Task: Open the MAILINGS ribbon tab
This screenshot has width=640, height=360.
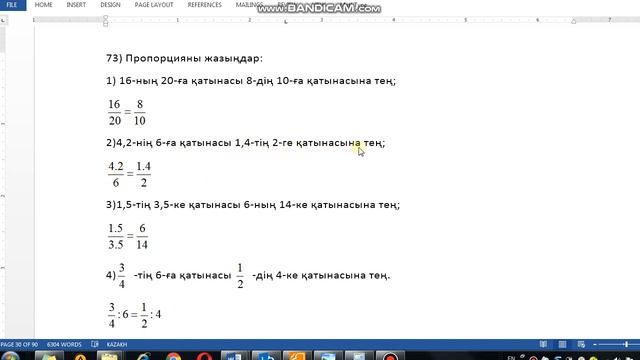Action: (248, 5)
